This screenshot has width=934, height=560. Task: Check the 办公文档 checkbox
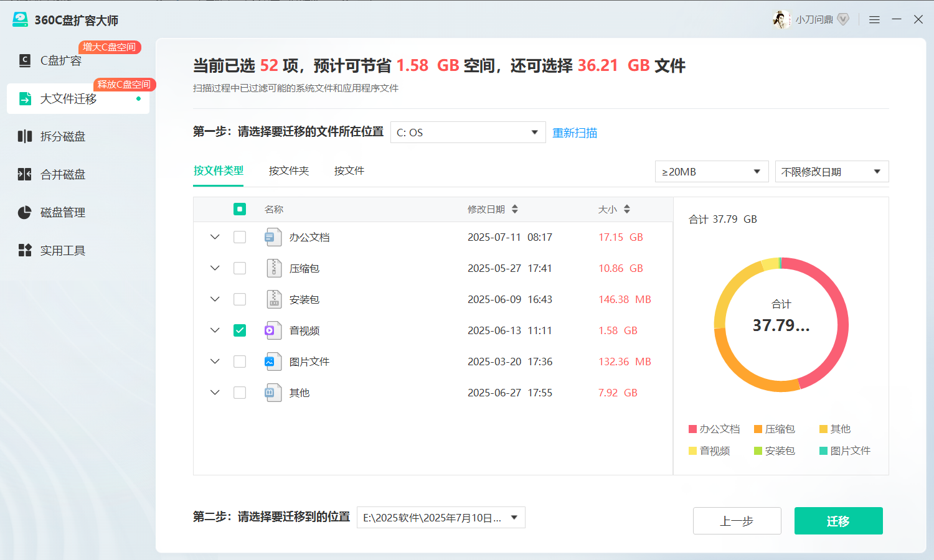click(240, 237)
